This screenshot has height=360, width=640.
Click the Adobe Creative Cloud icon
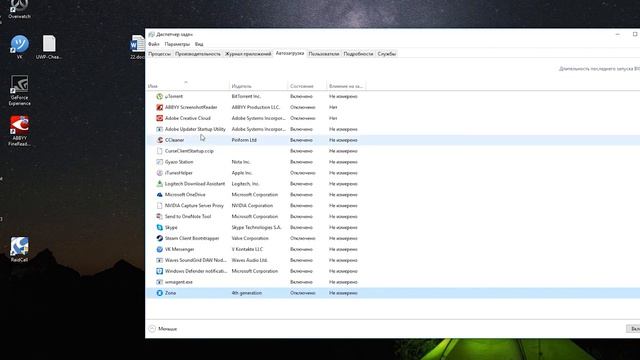[x=160, y=118]
